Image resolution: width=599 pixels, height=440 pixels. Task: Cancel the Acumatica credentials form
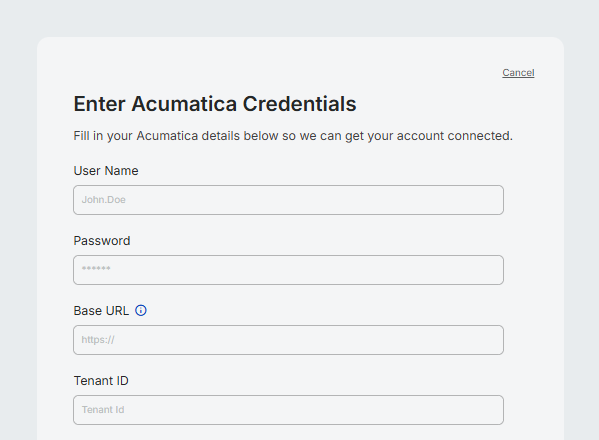click(518, 73)
